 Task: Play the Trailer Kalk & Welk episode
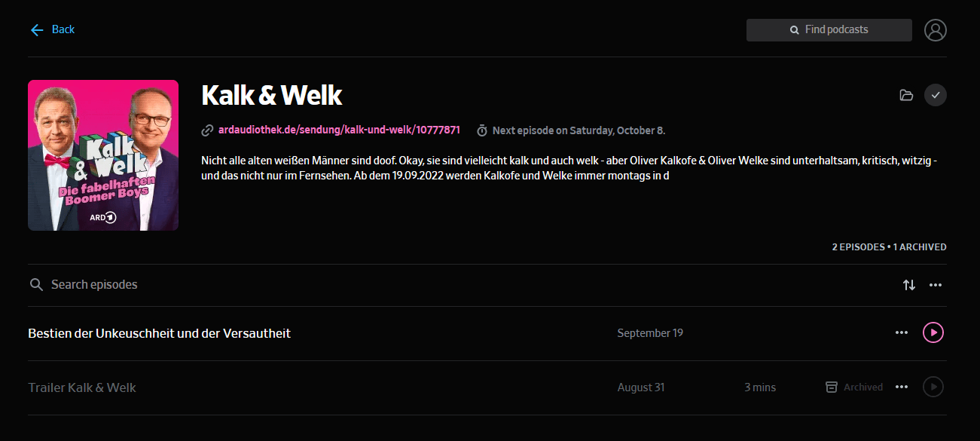pos(933,387)
